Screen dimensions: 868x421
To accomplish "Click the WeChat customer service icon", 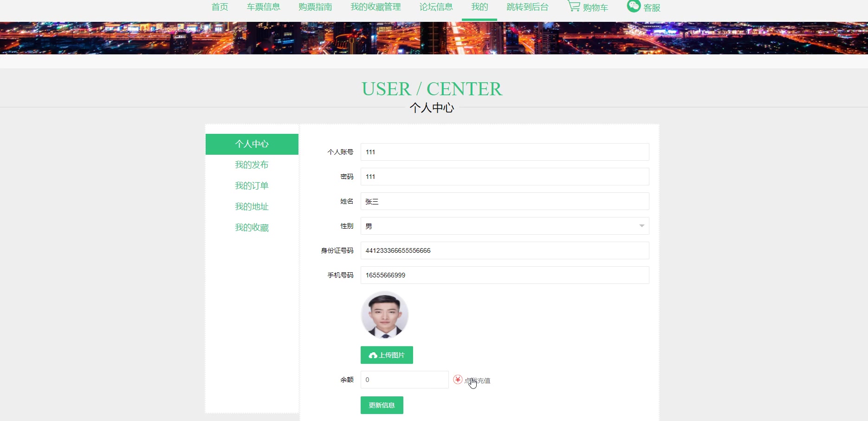I will point(634,6).
